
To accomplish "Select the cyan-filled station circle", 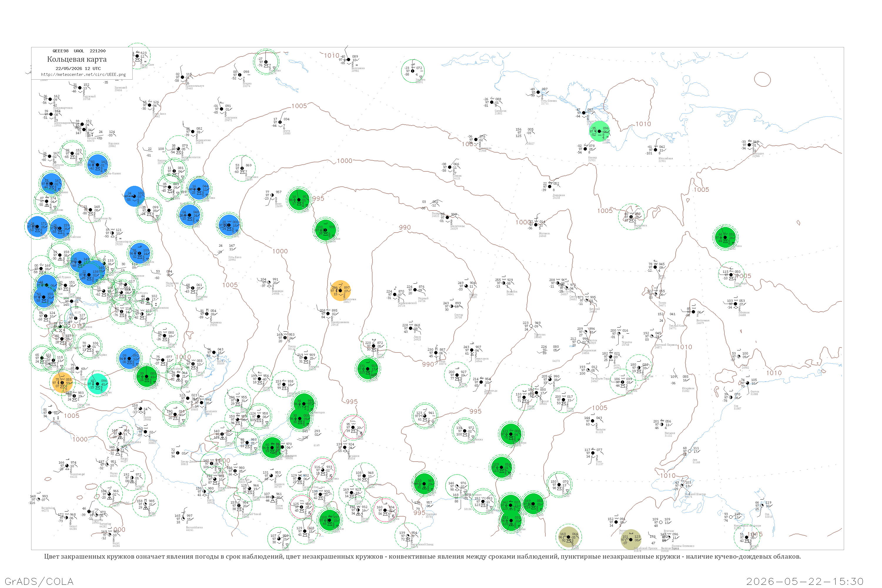I will [98, 384].
